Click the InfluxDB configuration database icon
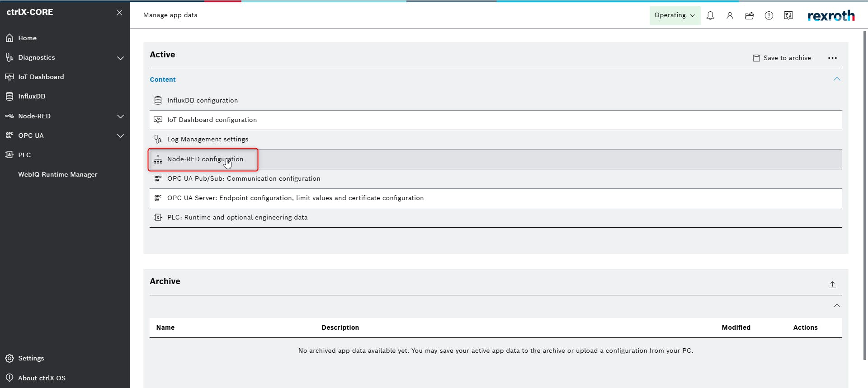Image resolution: width=868 pixels, height=388 pixels. click(x=158, y=100)
